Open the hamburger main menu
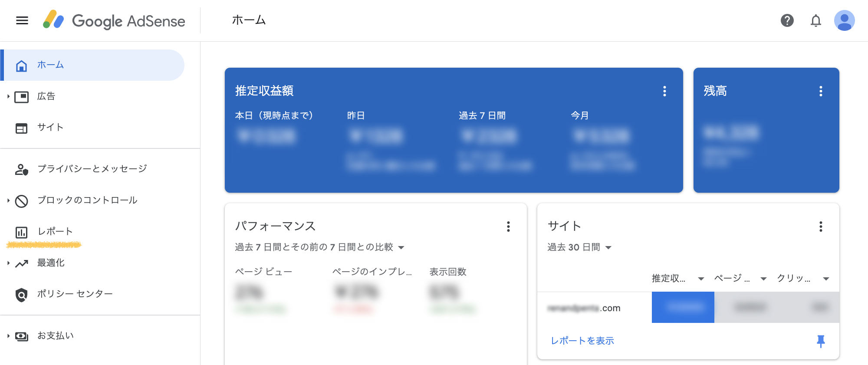This screenshot has height=365, width=868. click(22, 20)
